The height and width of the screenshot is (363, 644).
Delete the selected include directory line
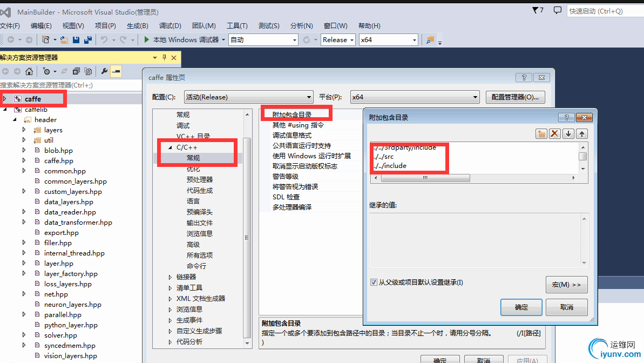555,133
